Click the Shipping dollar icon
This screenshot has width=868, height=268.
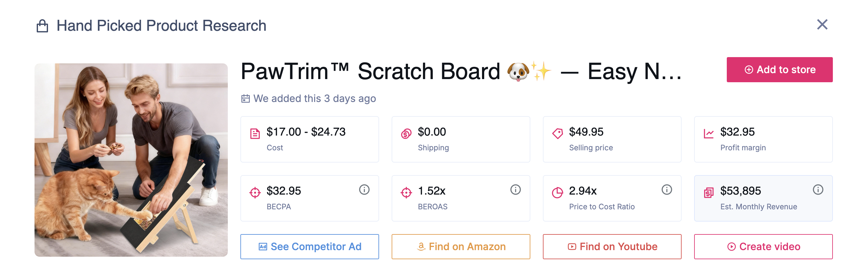click(x=406, y=134)
